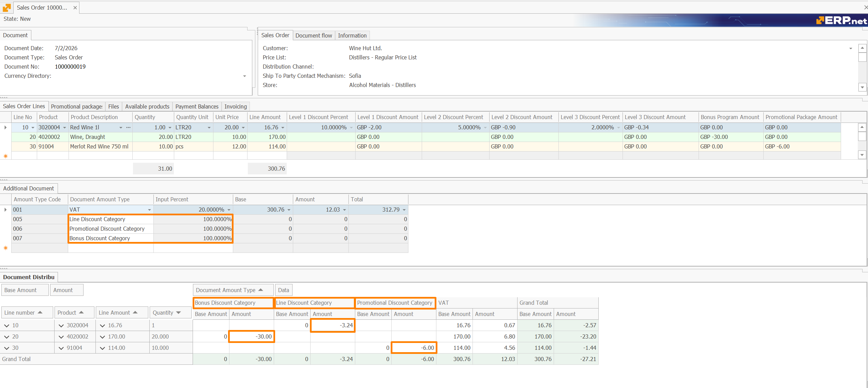Select Promotional Discount Category row
Screen dimensions: 868x388
point(210,229)
